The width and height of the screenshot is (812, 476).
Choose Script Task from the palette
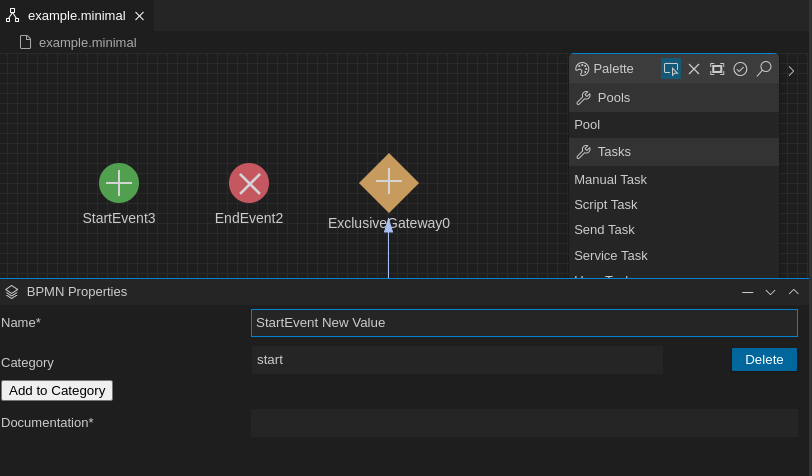(x=674, y=205)
